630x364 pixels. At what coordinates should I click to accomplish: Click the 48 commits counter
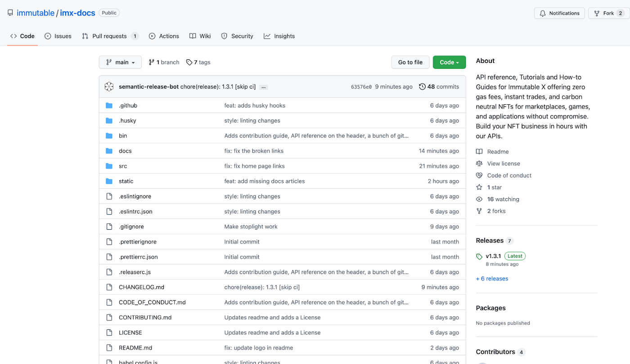click(439, 86)
